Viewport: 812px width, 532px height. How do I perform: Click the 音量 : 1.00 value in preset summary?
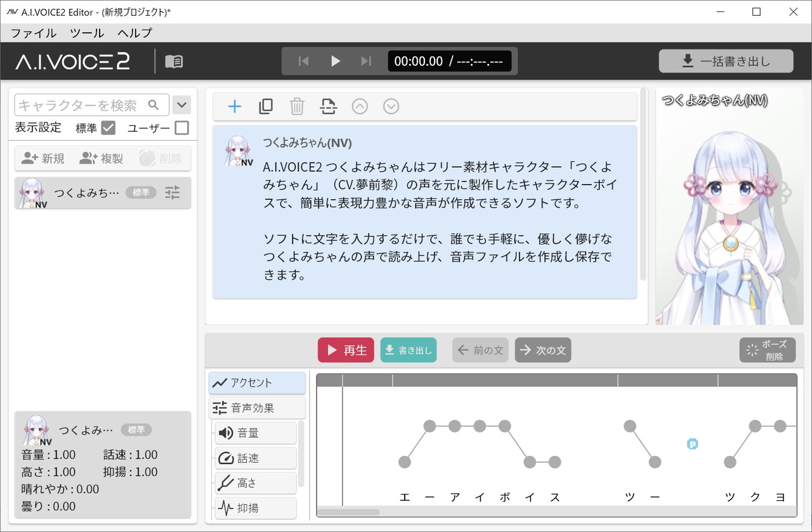point(48,455)
